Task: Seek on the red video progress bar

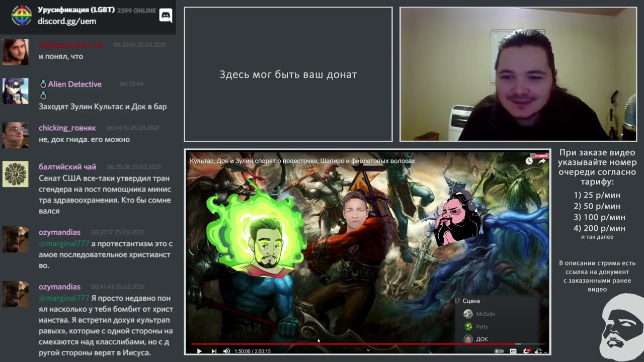Action: click(x=368, y=344)
